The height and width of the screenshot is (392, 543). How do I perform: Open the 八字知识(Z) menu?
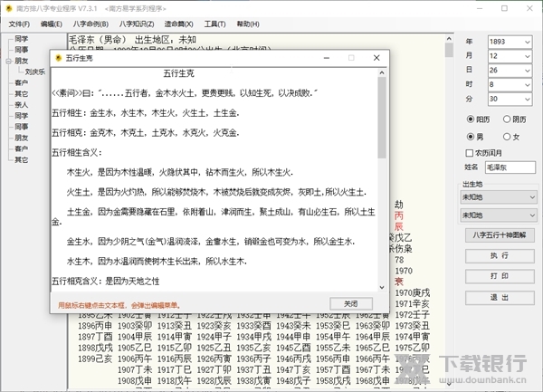137,24
